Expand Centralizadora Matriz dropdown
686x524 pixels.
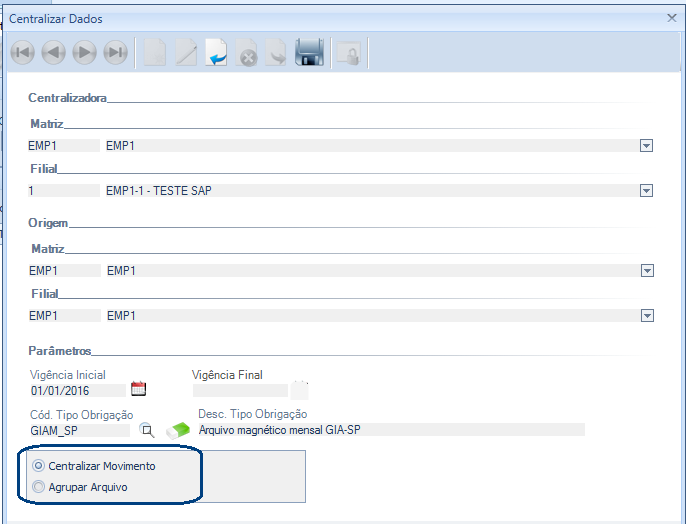click(x=646, y=146)
